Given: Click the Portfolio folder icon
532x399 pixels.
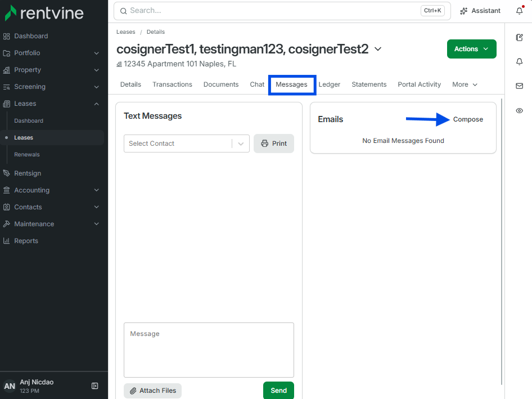Looking at the screenshot, I should pos(6,53).
